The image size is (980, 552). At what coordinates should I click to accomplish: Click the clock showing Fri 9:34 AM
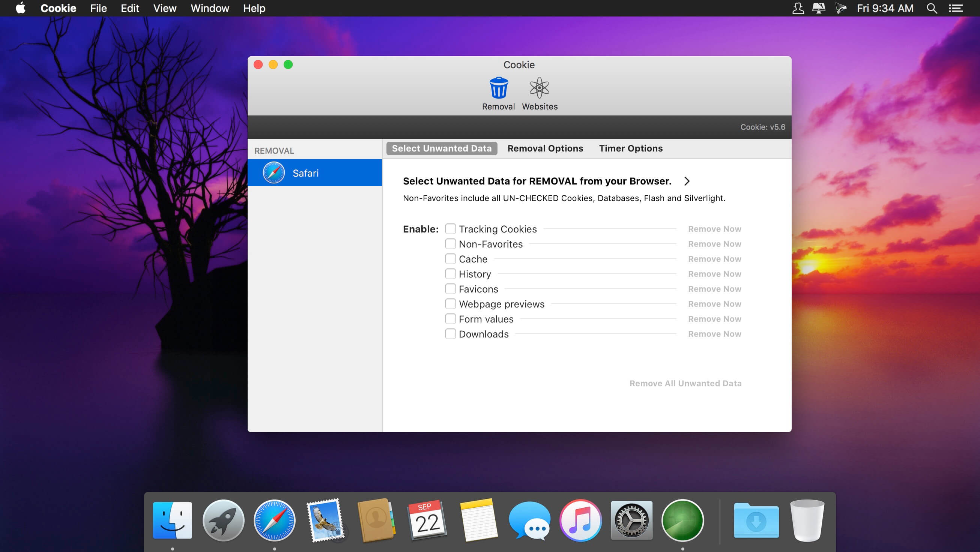(885, 8)
